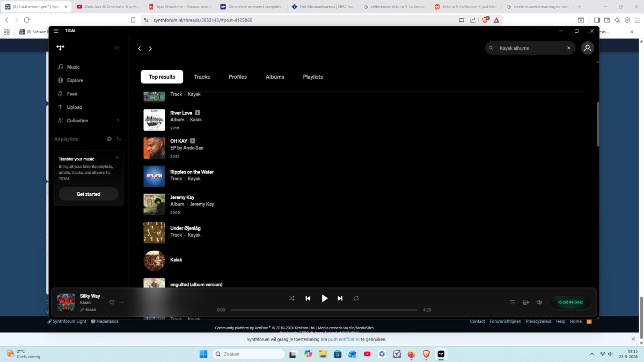The height and width of the screenshot is (362, 644).
Task: Collapse the TIDAL sidebar
Action: (x=118, y=48)
